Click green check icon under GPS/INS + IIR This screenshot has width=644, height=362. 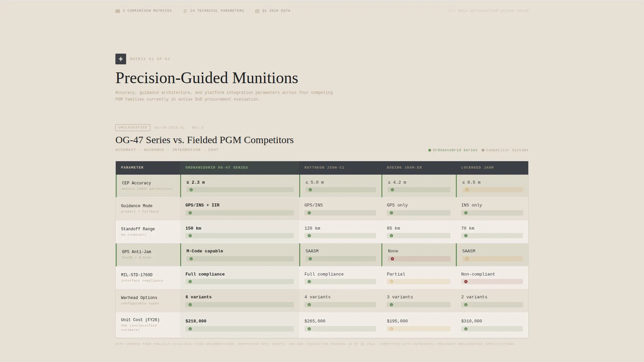(x=190, y=213)
